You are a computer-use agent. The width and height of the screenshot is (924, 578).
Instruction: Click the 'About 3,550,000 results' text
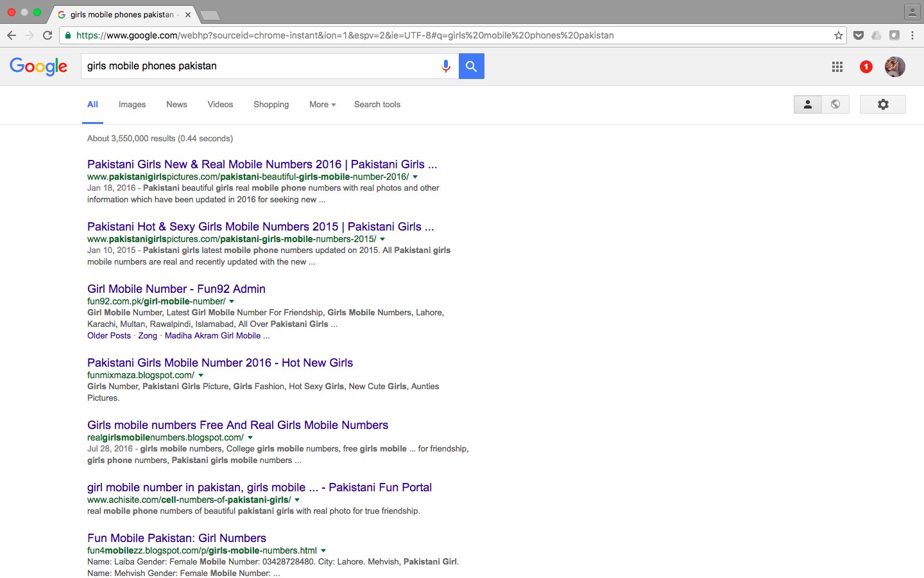pos(160,139)
